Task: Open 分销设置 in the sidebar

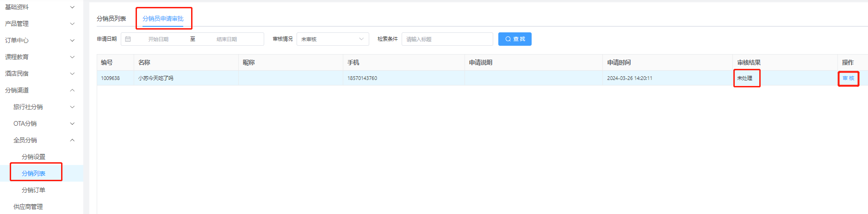Action: click(x=33, y=157)
